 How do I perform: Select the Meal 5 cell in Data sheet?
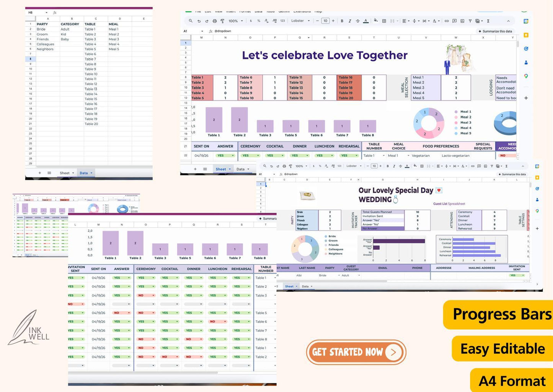tap(120, 49)
